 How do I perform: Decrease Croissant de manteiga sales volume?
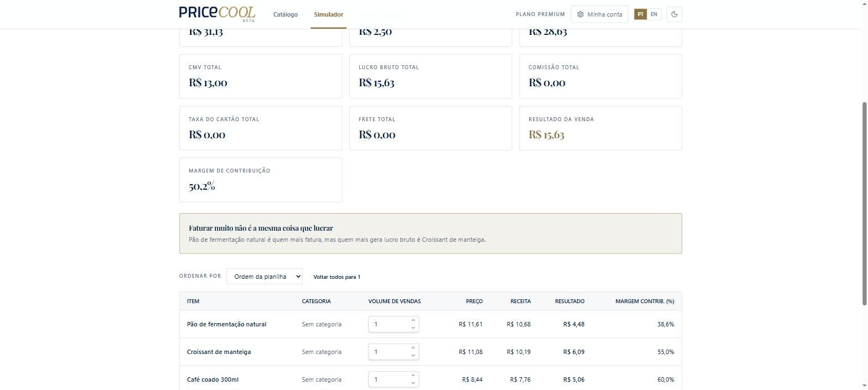click(413, 356)
